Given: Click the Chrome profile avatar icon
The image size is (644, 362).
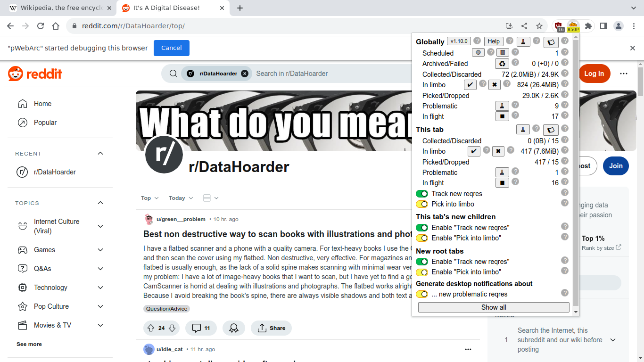Looking at the screenshot, I should (619, 26).
